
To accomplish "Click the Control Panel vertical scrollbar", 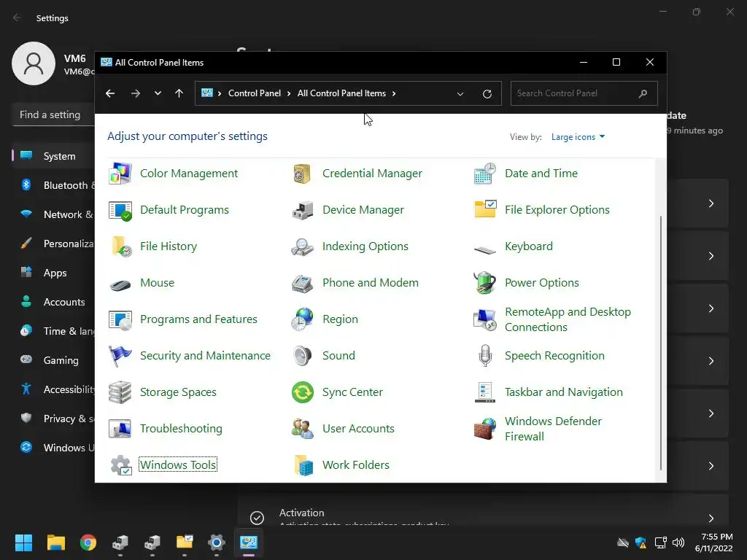I will click(661, 343).
